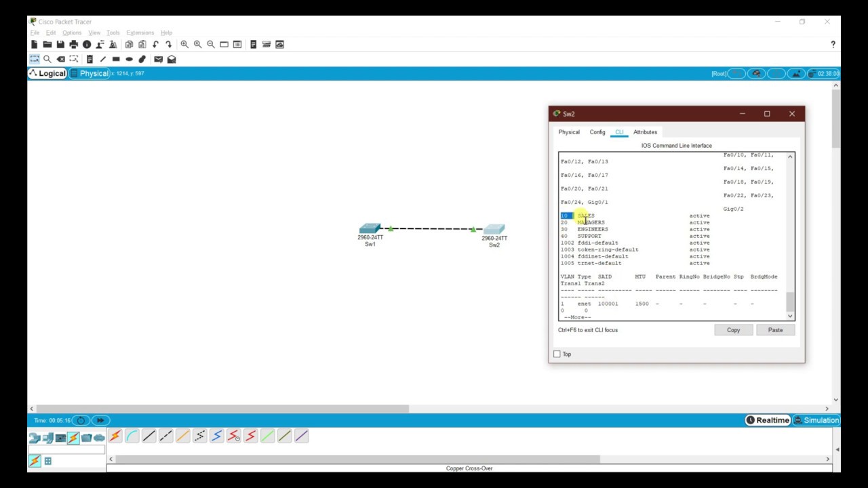This screenshot has width=868, height=488.
Task: Select the Draw Line tool
Action: point(103,59)
